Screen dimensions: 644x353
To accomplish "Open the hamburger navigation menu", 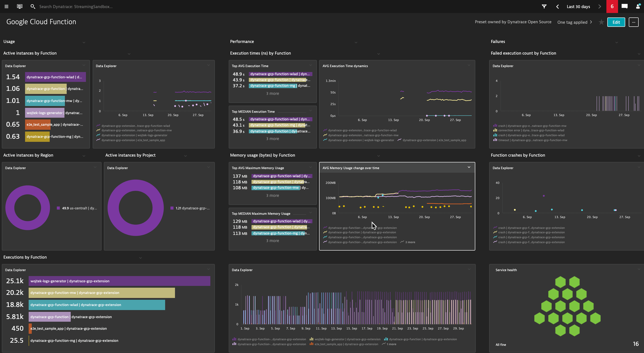I will coord(6,6).
